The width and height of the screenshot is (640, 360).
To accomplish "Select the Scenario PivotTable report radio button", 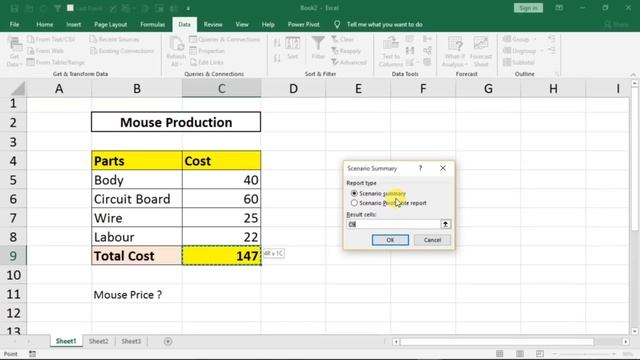I will click(x=354, y=203).
